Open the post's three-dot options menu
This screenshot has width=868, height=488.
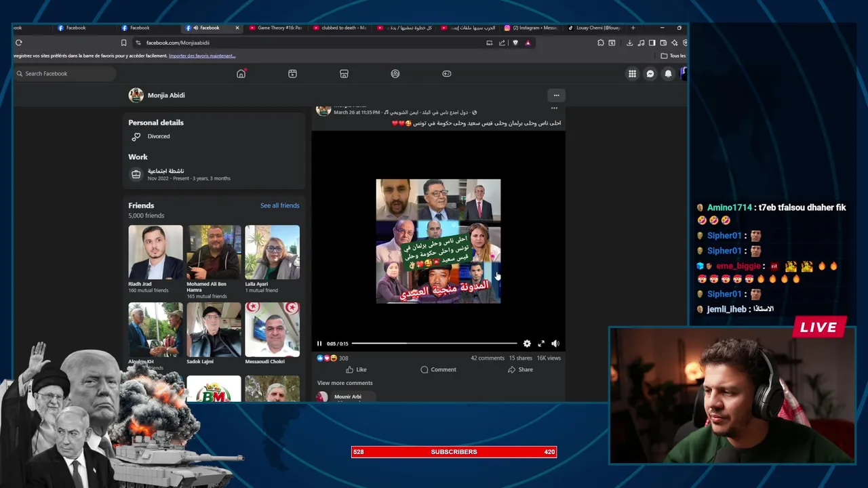click(554, 108)
